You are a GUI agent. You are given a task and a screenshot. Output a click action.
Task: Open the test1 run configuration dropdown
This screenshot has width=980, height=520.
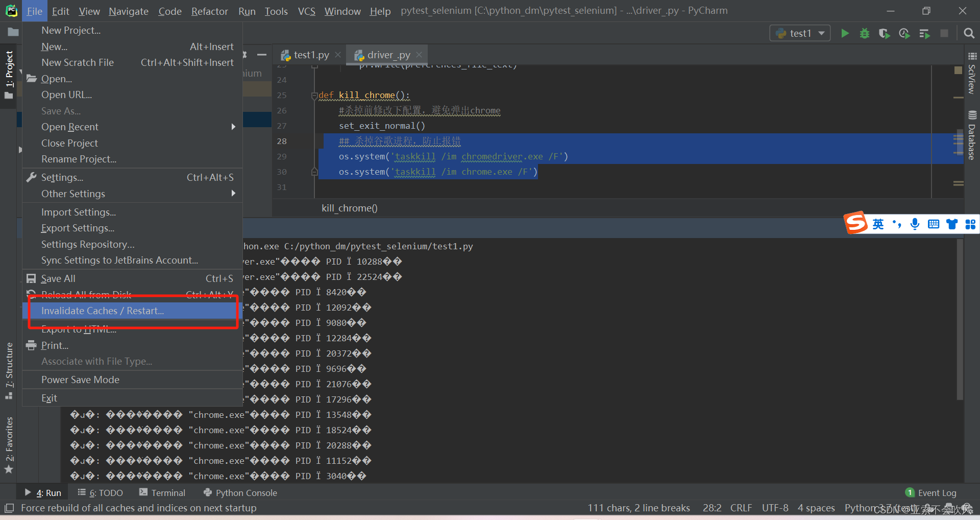[x=820, y=33]
